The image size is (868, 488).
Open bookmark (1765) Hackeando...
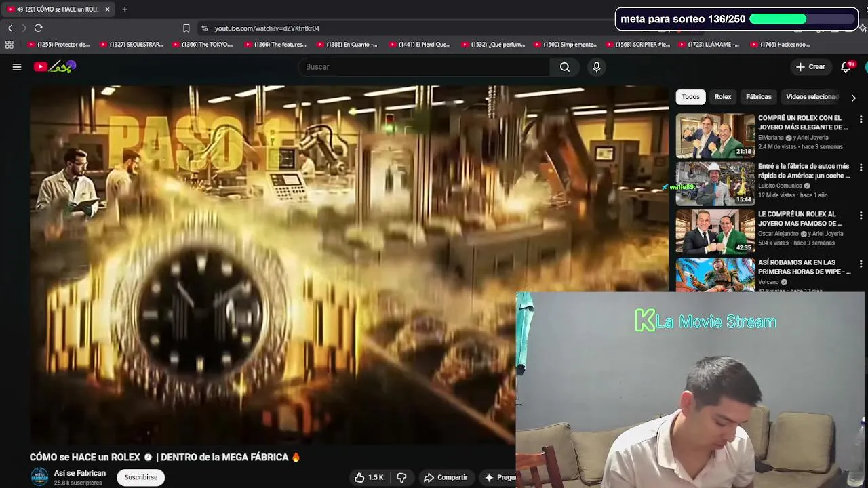(x=781, y=45)
